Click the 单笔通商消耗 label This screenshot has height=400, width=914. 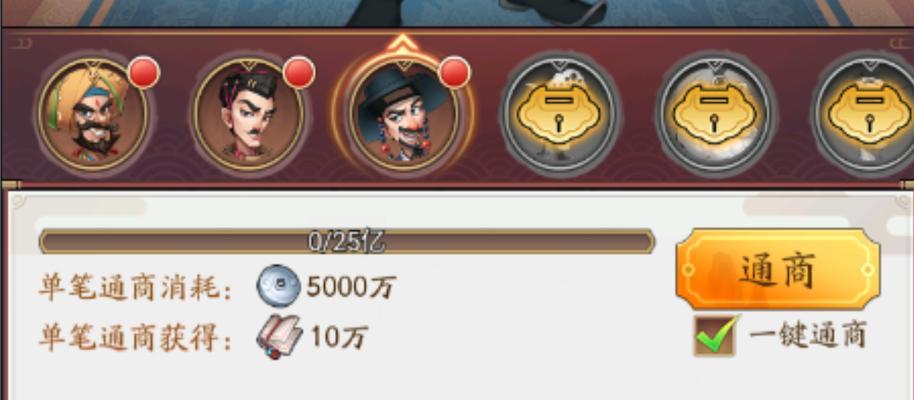135,287
